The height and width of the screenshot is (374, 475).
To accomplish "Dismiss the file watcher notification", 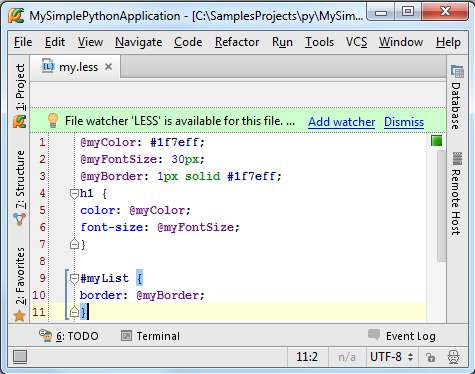I will 404,122.
